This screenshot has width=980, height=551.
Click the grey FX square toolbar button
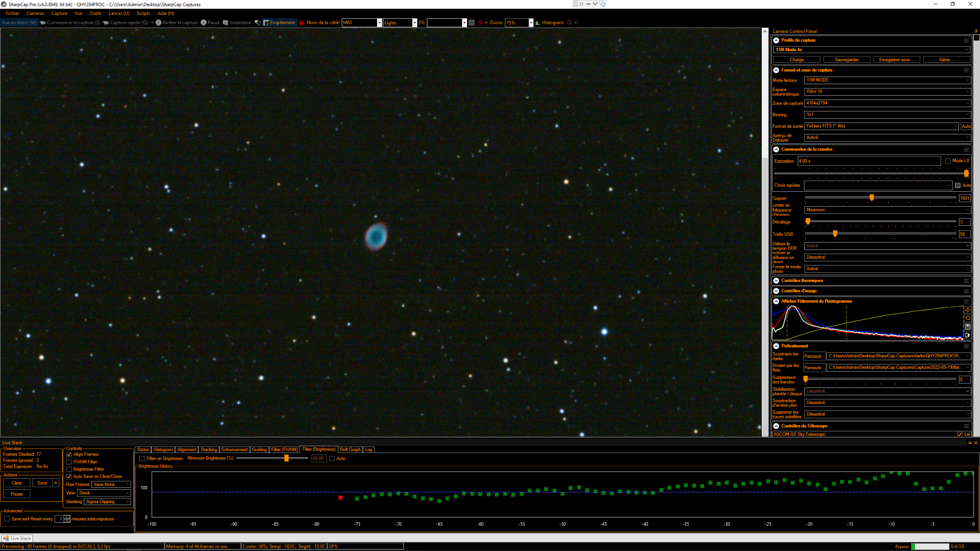(472, 22)
